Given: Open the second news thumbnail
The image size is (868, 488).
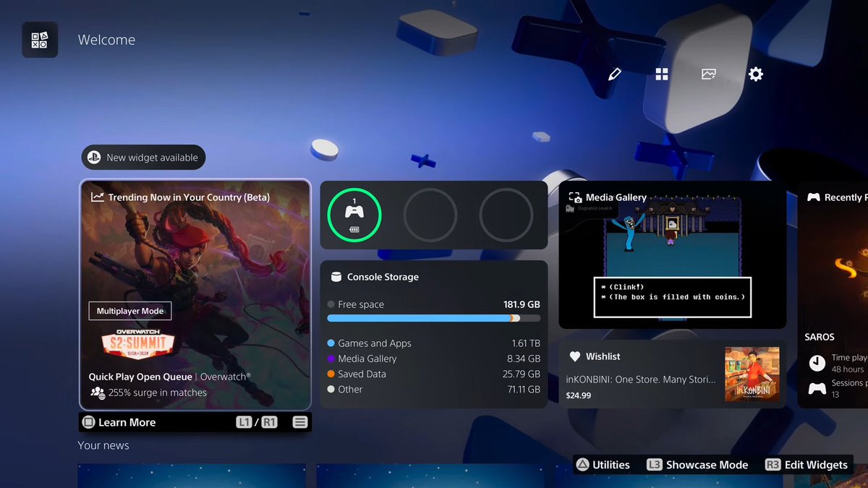Looking at the screenshot, I should [x=430, y=476].
